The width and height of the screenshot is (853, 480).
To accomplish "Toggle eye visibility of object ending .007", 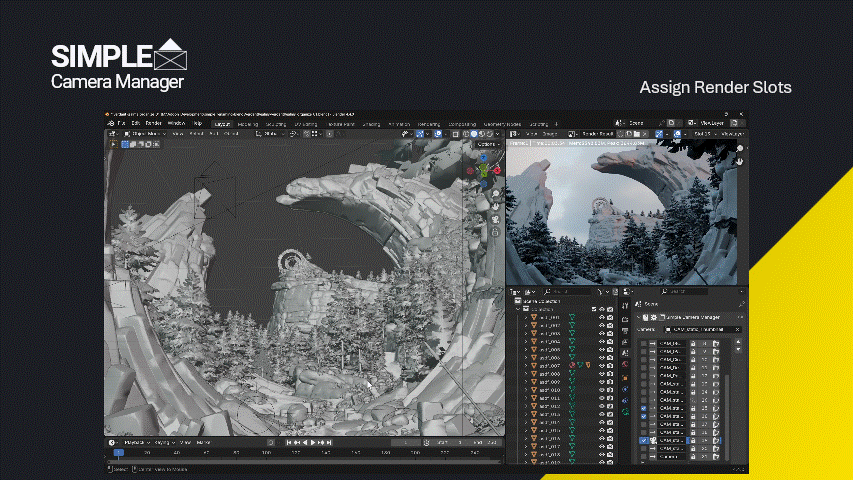I will click(x=602, y=366).
